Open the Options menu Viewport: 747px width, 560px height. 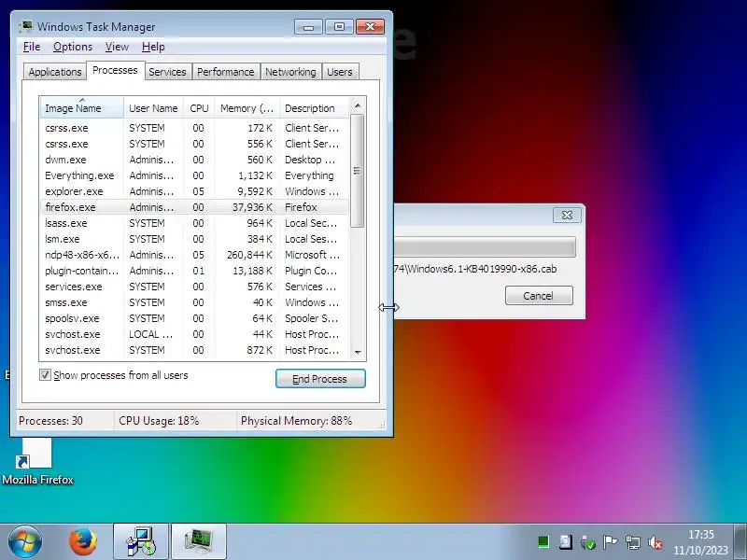click(x=73, y=47)
